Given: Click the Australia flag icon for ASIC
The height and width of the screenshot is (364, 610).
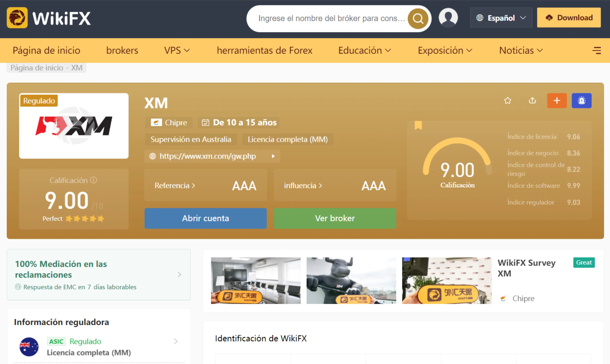Looking at the screenshot, I should 29,347.
